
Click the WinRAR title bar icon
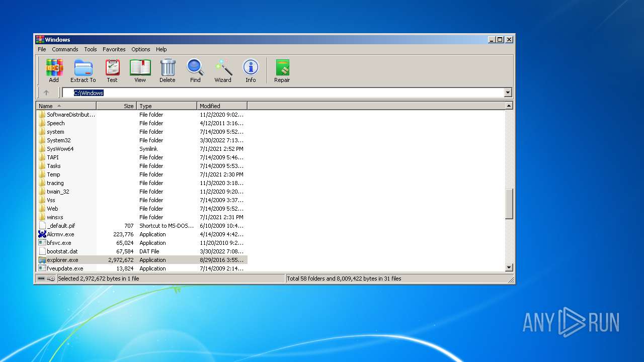[x=40, y=39]
